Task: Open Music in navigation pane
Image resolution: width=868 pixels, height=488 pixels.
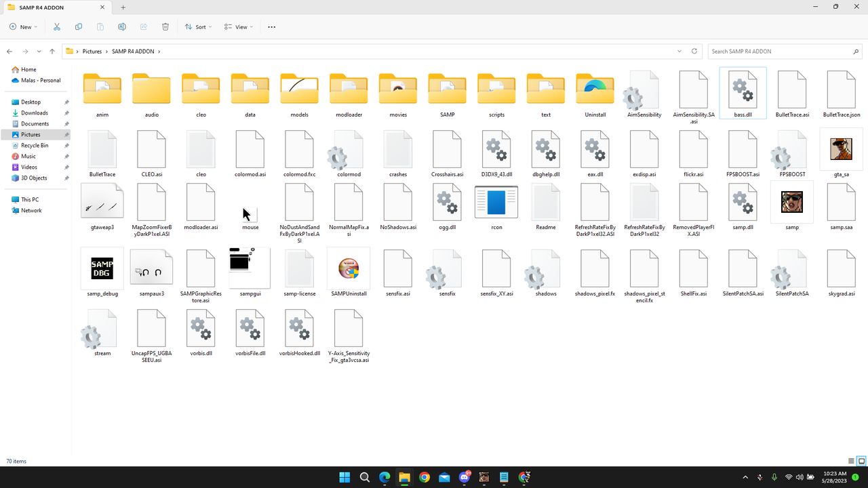Action: (28, 157)
